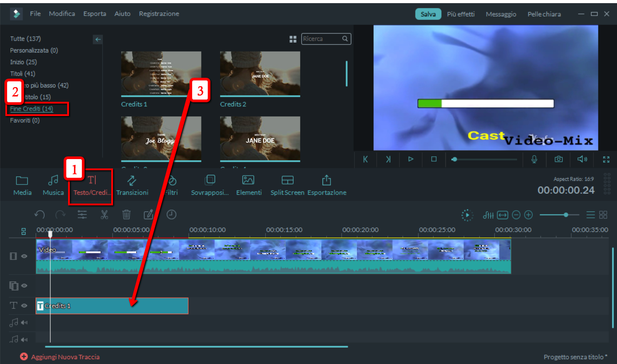Click the timeline zoom slider handle
Screen dimensions: 617x364
[566, 215]
